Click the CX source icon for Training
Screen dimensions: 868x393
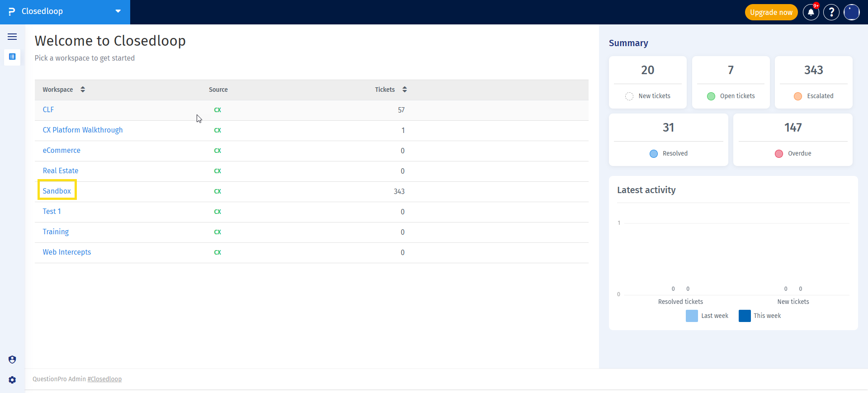[x=217, y=232]
